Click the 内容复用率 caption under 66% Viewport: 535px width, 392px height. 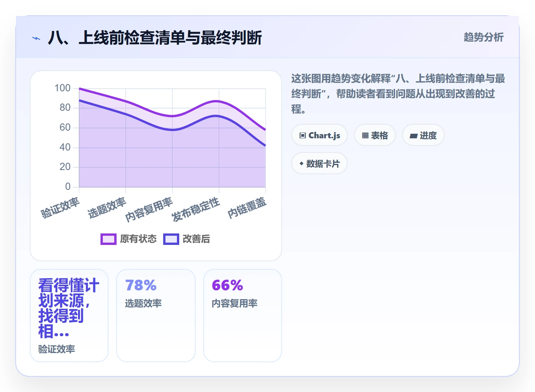pyautogui.click(x=235, y=303)
